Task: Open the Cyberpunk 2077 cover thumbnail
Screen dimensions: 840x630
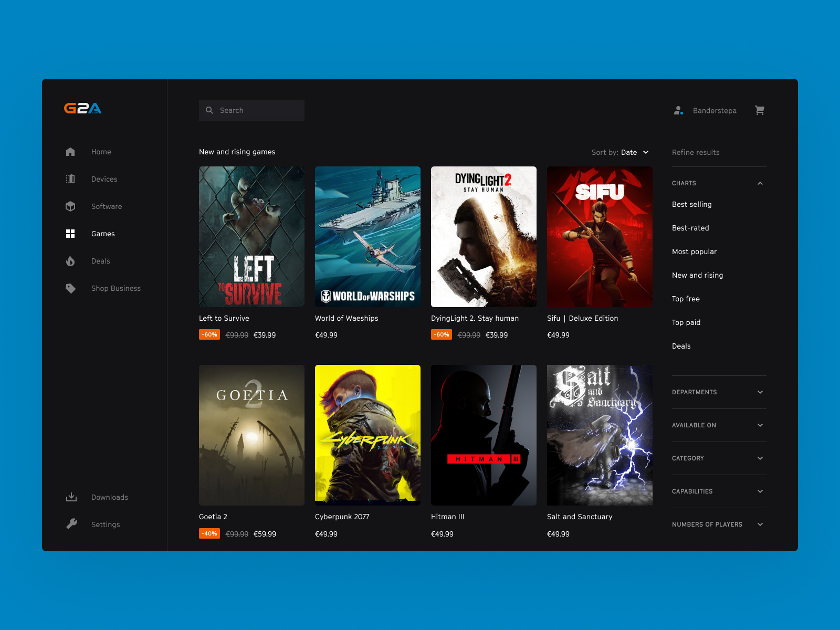Action: click(x=367, y=435)
